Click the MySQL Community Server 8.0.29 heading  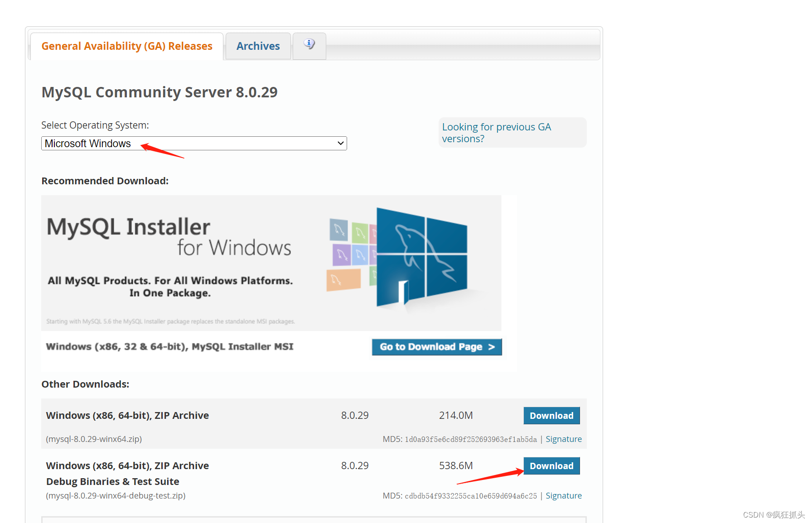(x=159, y=92)
